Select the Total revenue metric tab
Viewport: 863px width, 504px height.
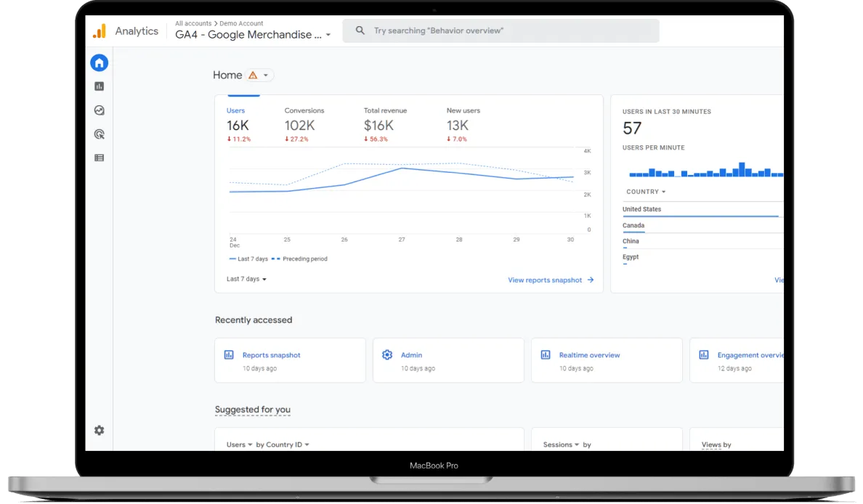[x=385, y=124]
